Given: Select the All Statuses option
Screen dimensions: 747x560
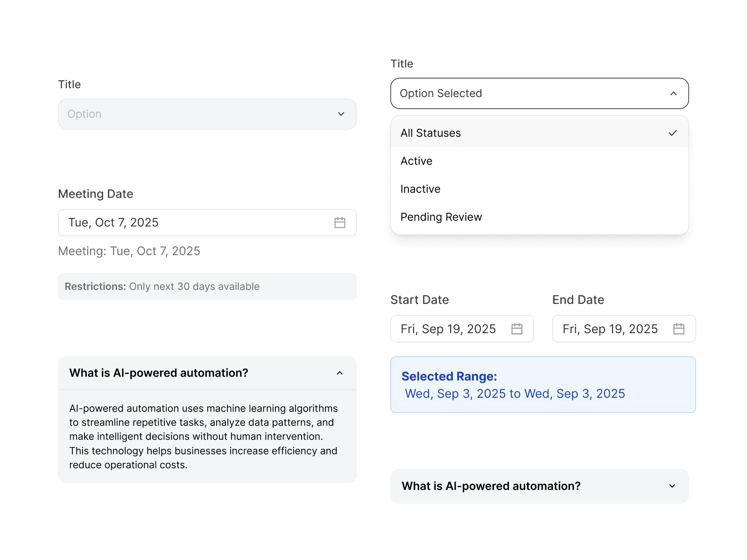Looking at the screenshot, I should tap(431, 133).
